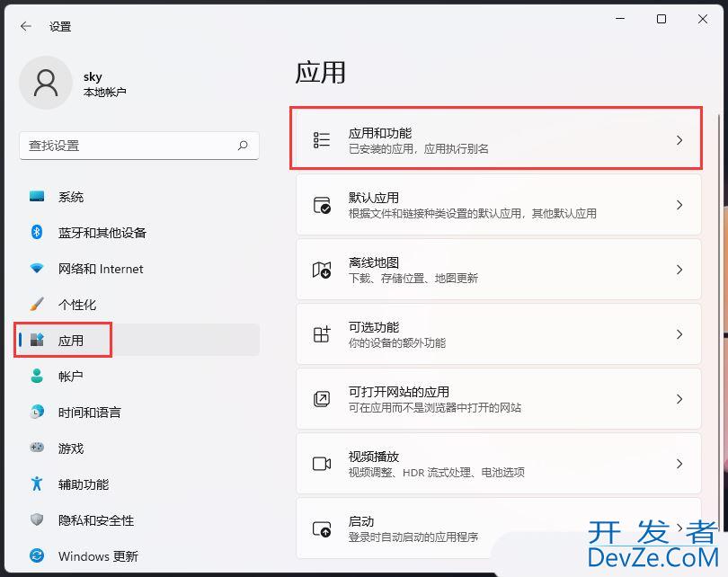
Task: Click the 应用 page heading
Action: click(x=320, y=73)
